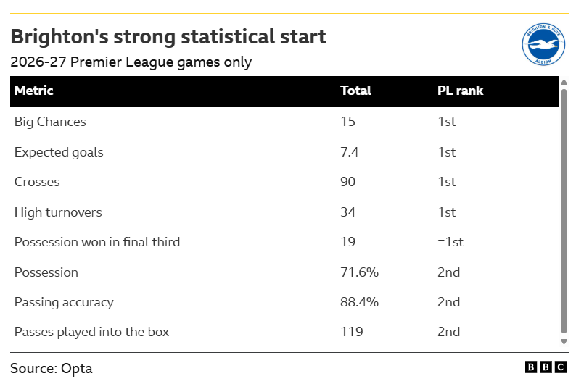
Task: Select the Big Chances row label
Action: coord(50,122)
